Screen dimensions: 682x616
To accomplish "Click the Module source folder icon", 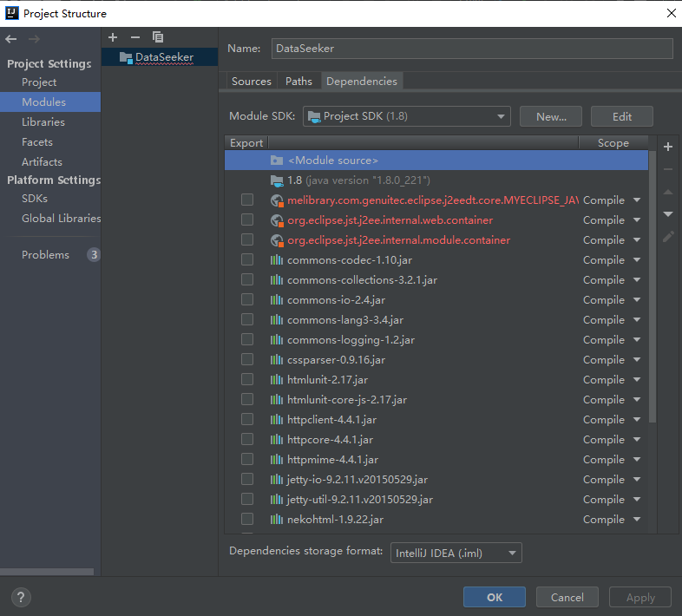I will click(x=277, y=161).
